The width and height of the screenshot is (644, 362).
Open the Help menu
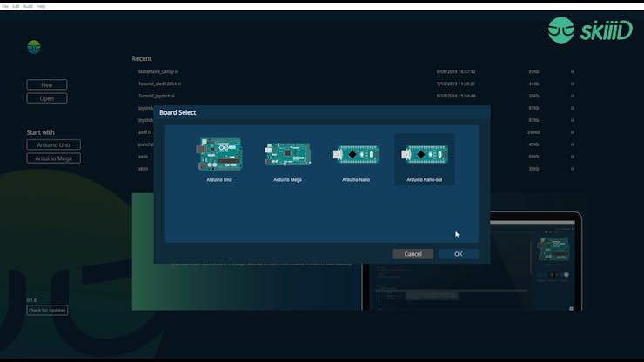41,7
